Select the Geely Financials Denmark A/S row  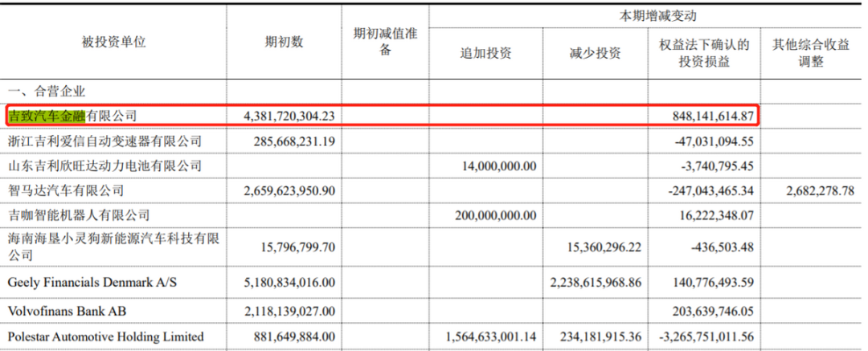[x=434, y=283]
